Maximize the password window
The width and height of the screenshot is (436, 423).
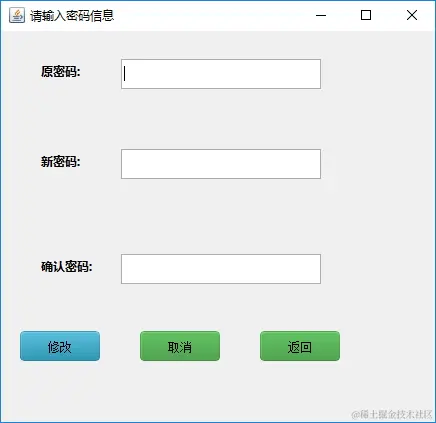point(366,15)
